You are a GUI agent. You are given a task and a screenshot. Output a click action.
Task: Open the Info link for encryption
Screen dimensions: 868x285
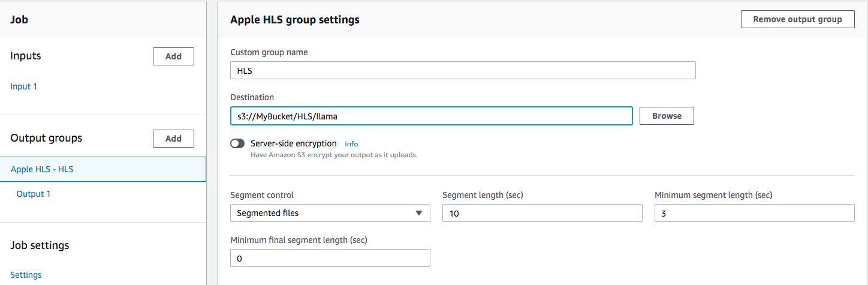(x=351, y=144)
